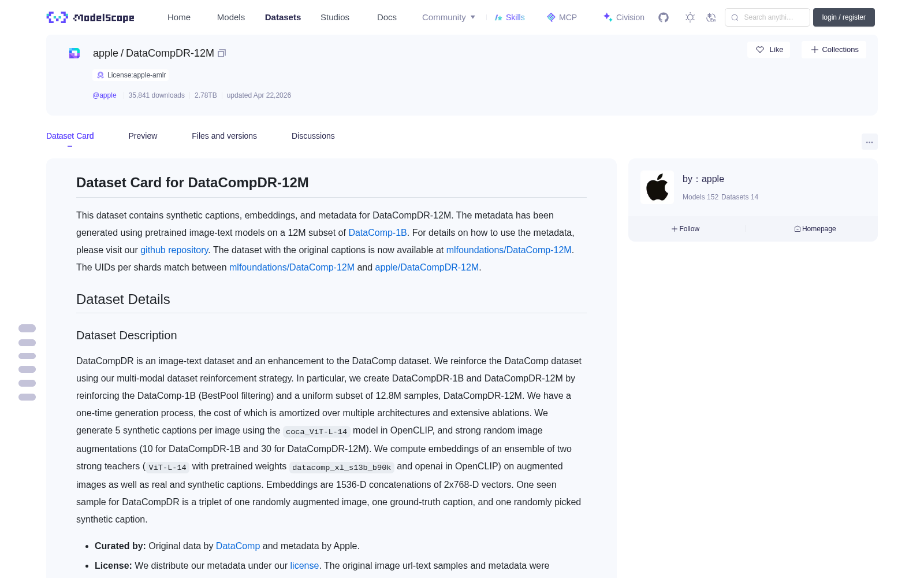Click the 'ViT-L-14' code snippet in parentheses
The height and width of the screenshot is (578, 924).
click(167, 467)
